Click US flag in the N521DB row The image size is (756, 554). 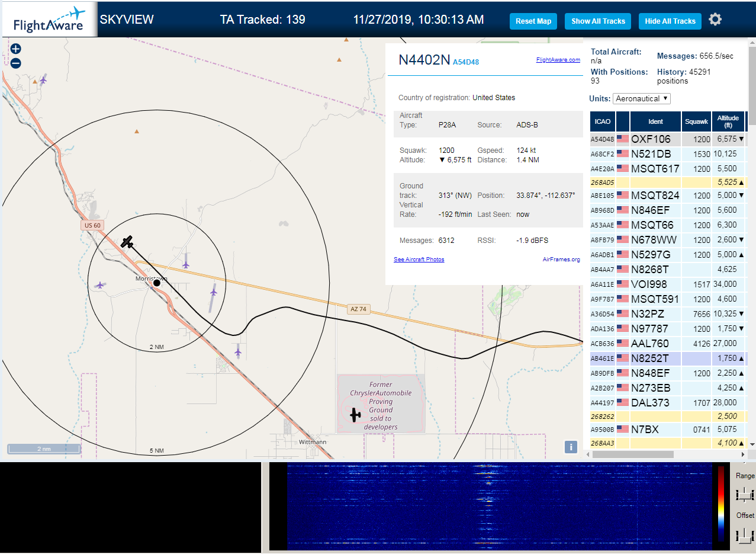click(x=623, y=154)
